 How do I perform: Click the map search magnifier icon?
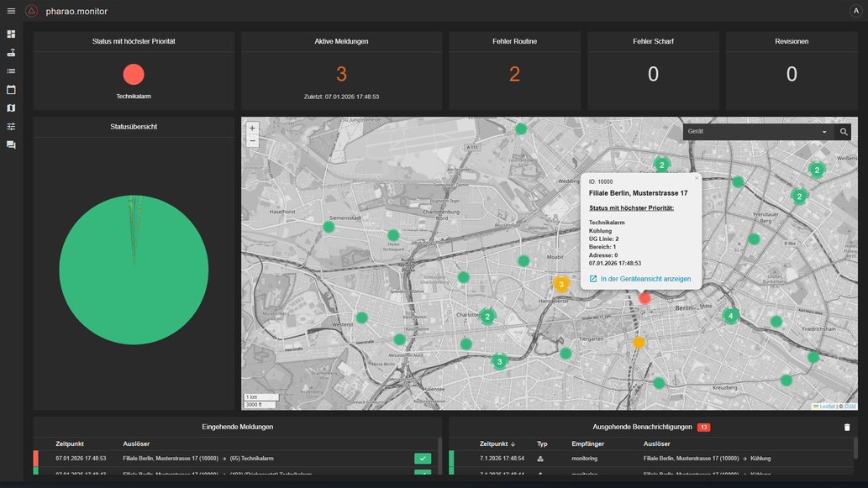tap(843, 132)
